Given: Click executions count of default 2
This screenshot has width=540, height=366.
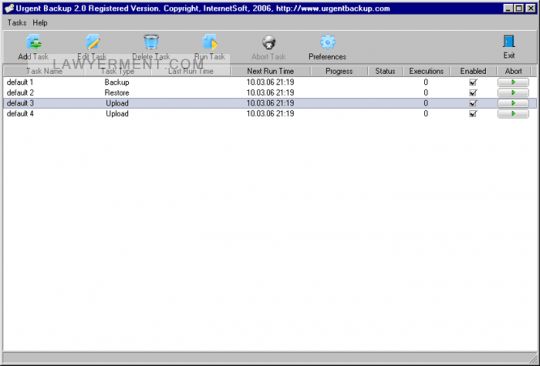Looking at the screenshot, I should point(426,93).
